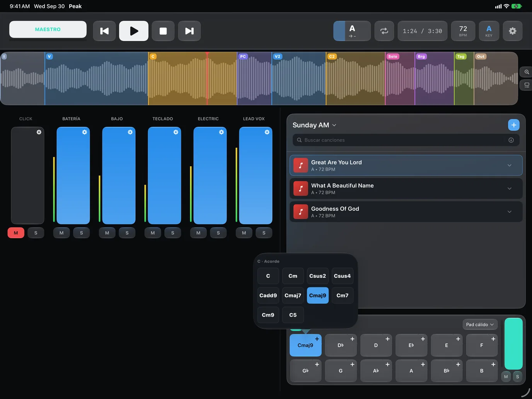Click the display icon beside the waveform

[527, 85]
